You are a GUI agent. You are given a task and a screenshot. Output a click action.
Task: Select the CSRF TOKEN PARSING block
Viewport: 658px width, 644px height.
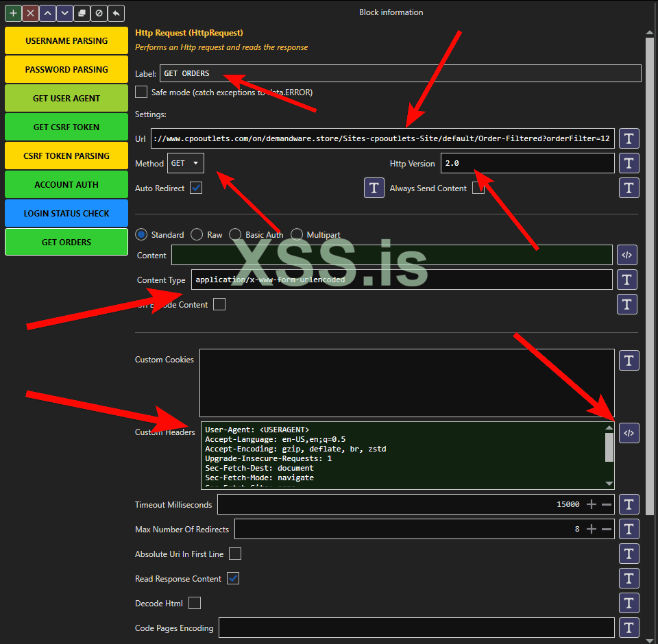66,156
